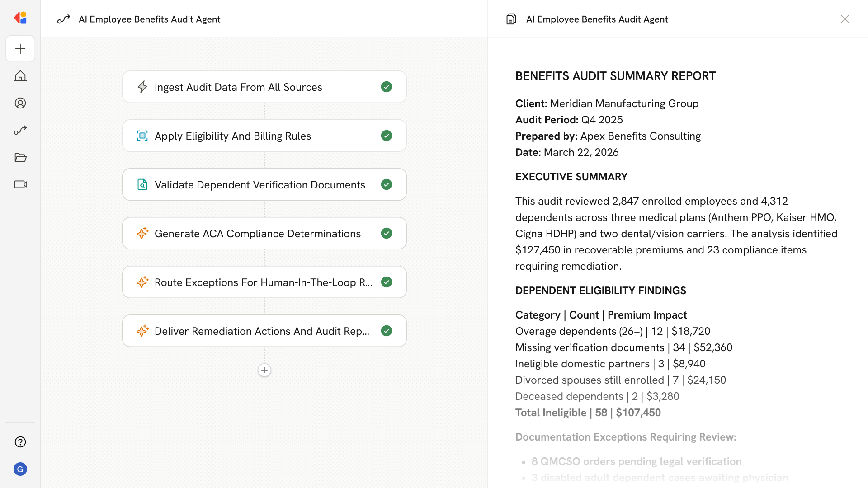Viewport: 868px width, 488px height.
Task: Open Home from the sidebar
Action: tap(20, 76)
